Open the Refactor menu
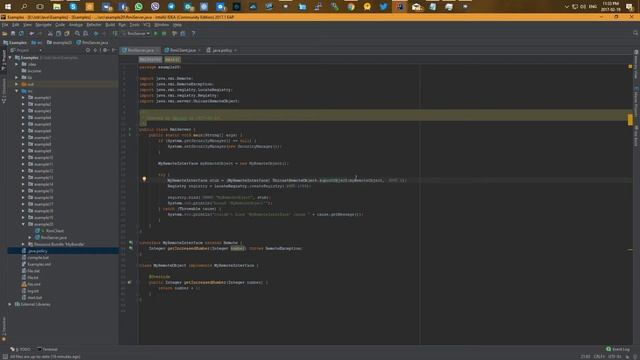This screenshot has width=640, height=360. pyautogui.click(x=93, y=25)
